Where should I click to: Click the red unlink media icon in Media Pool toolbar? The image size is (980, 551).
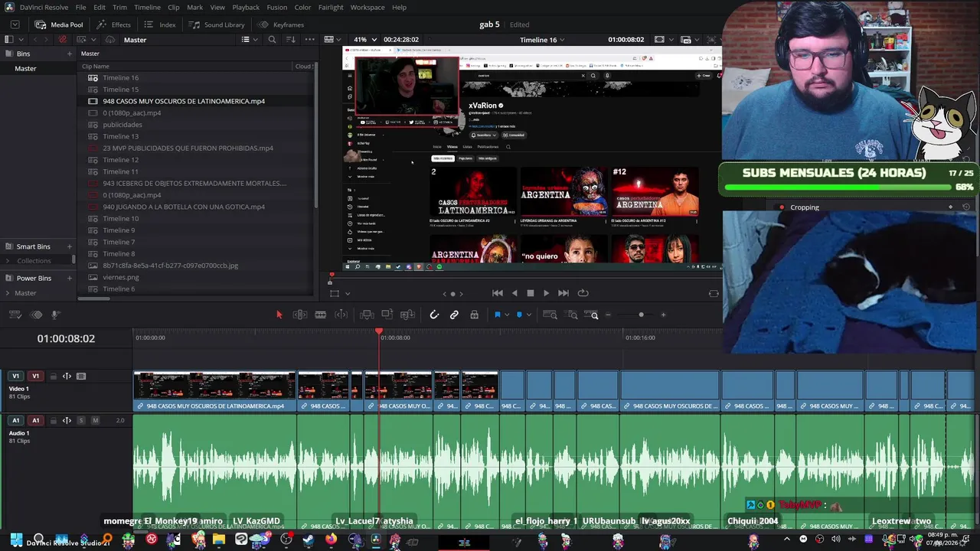pyautogui.click(x=63, y=40)
